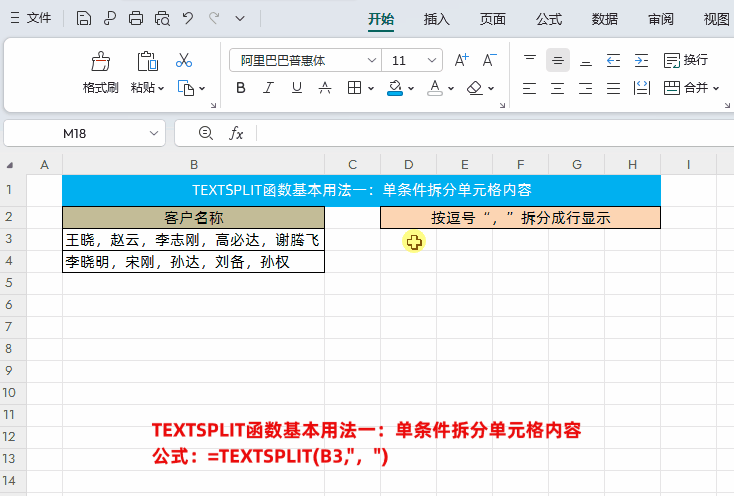This screenshot has width=734, height=496.
Task: Click the 换行 wrap text button
Action: pyautogui.click(x=686, y=60)
